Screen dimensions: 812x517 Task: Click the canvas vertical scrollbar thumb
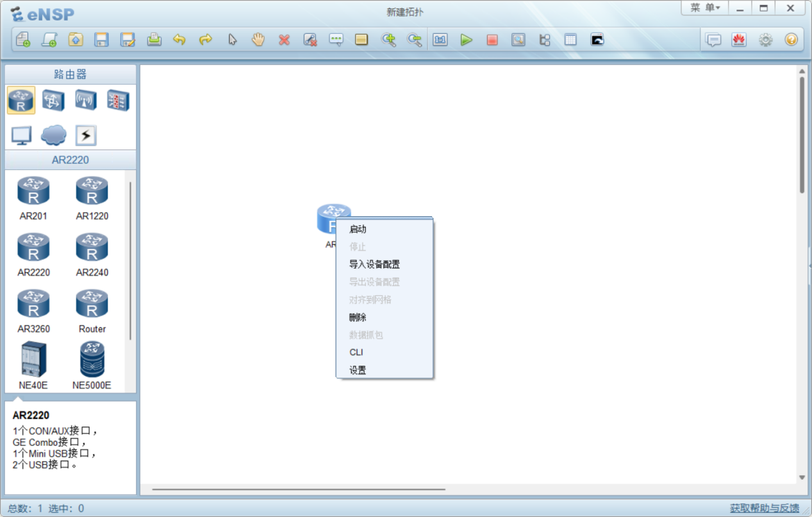pos(802,135)
